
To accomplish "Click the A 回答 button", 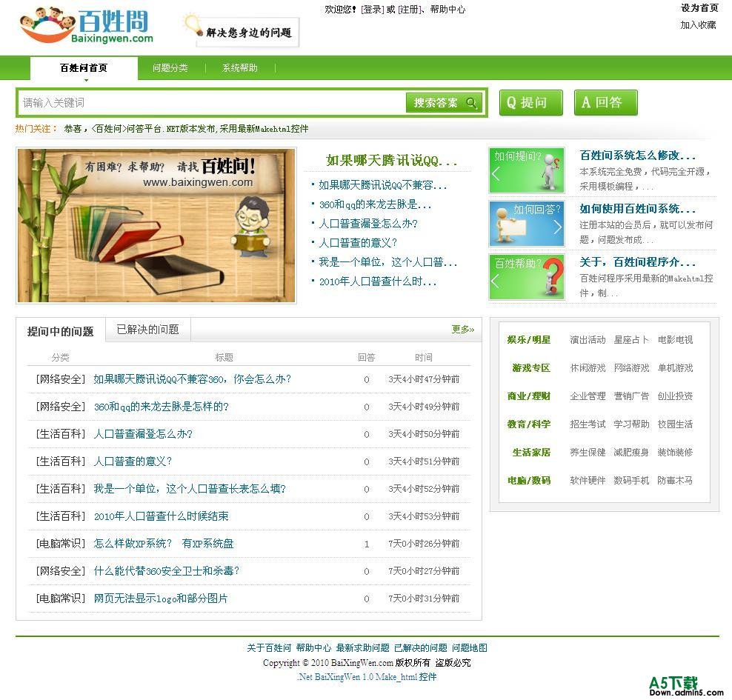I will pyautogui.click(x=605, y=103).
